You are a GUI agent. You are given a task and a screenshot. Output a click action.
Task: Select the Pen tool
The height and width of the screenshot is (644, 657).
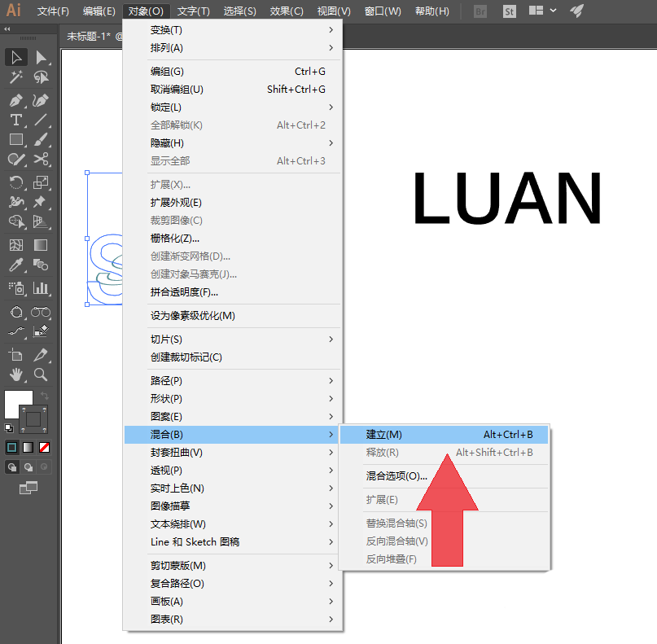point(16,101)
